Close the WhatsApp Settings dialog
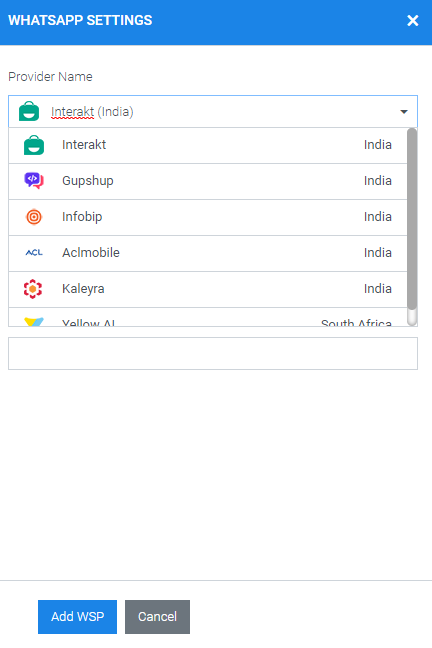This screenshot has width=432, height=648. (413, 20)
